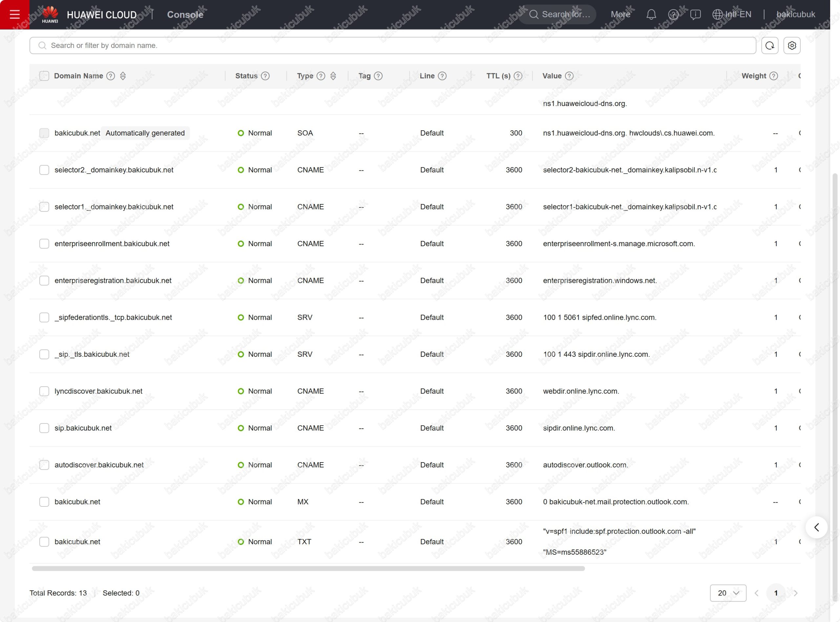Click the notifications bell icon
The width and height of the screenshot is (840, 622).
tap(651, 14)
